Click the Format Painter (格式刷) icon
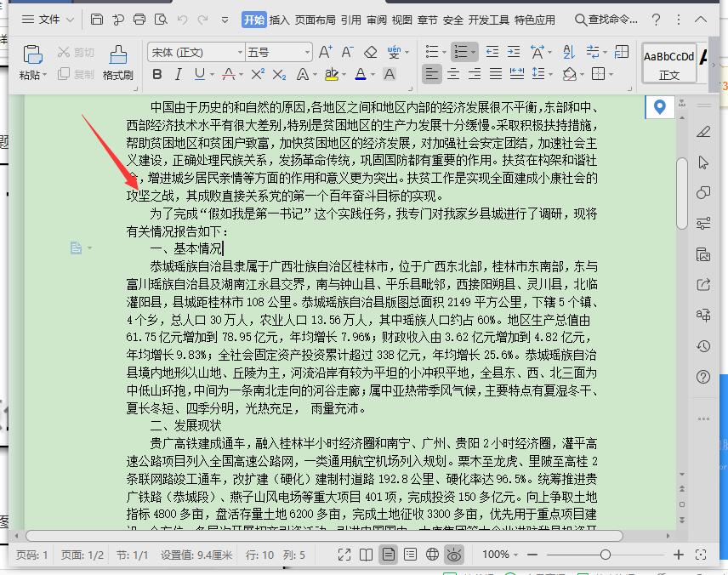The height and width of the screenshot is (575, 728). click(x=118, y=55)
